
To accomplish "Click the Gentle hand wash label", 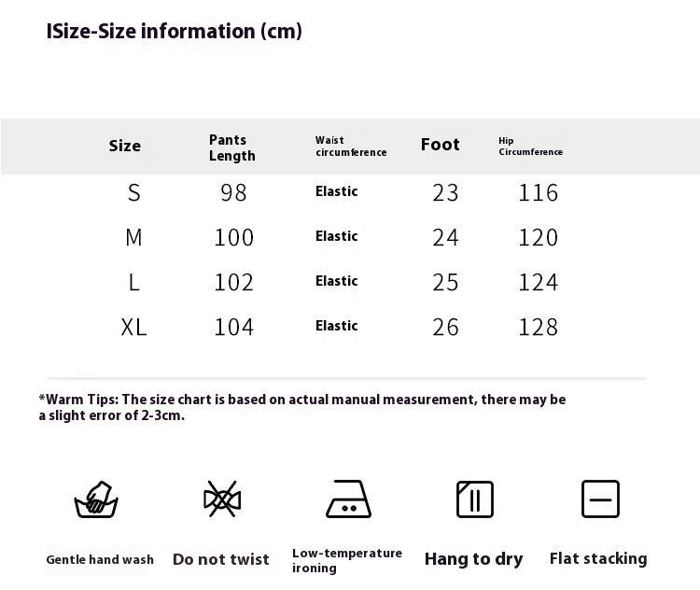I will point(100,559).
